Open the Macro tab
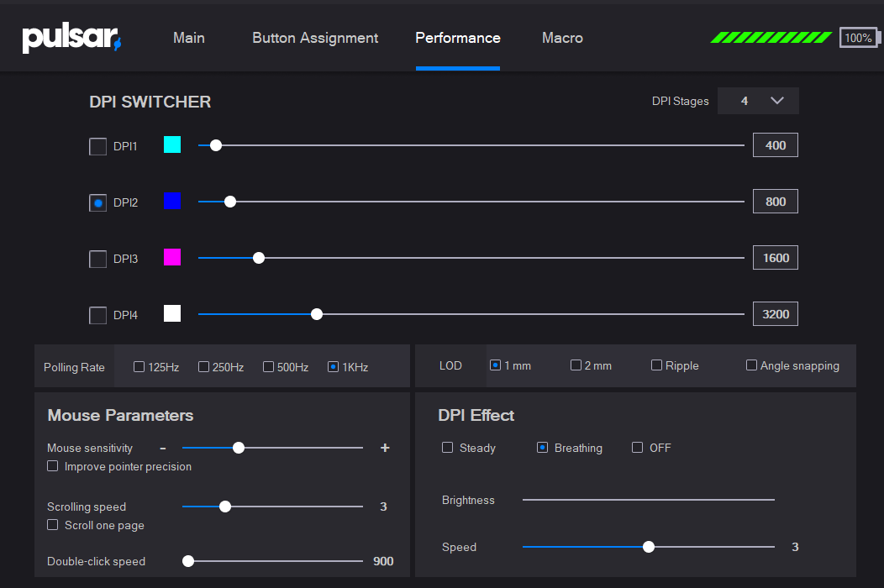This screenshot has height=588, width=884. tap(562, 38)
